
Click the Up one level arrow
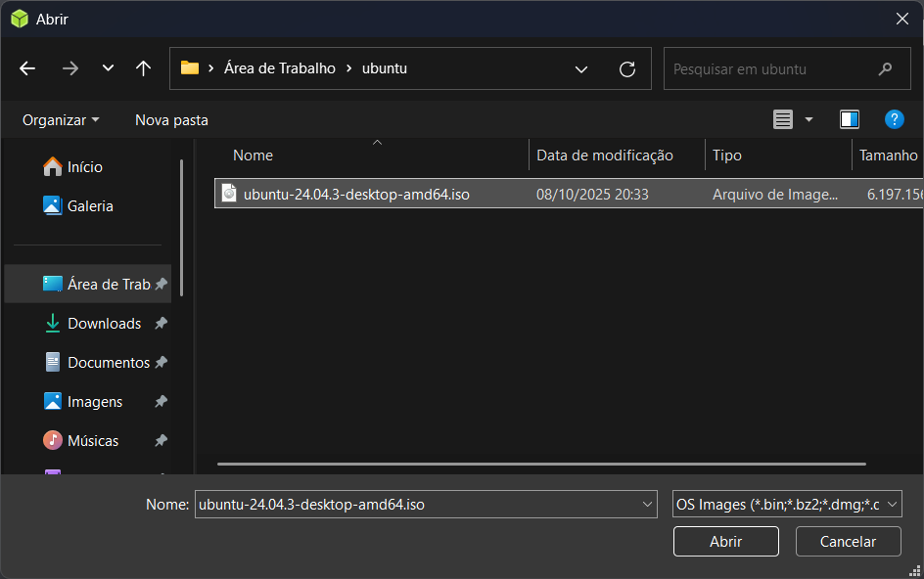pos(143,68)
